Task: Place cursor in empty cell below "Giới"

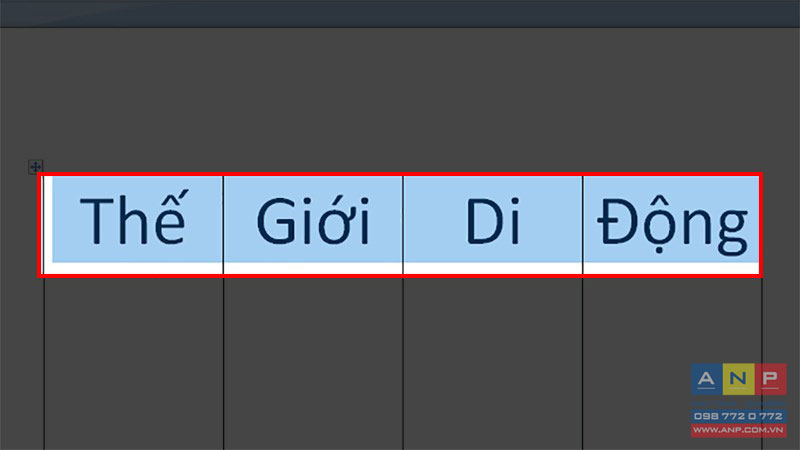Action: (313, 364)
